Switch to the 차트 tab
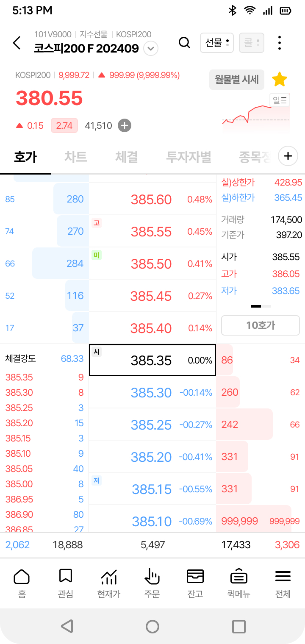The image size is (305, 644). point(76,157)
